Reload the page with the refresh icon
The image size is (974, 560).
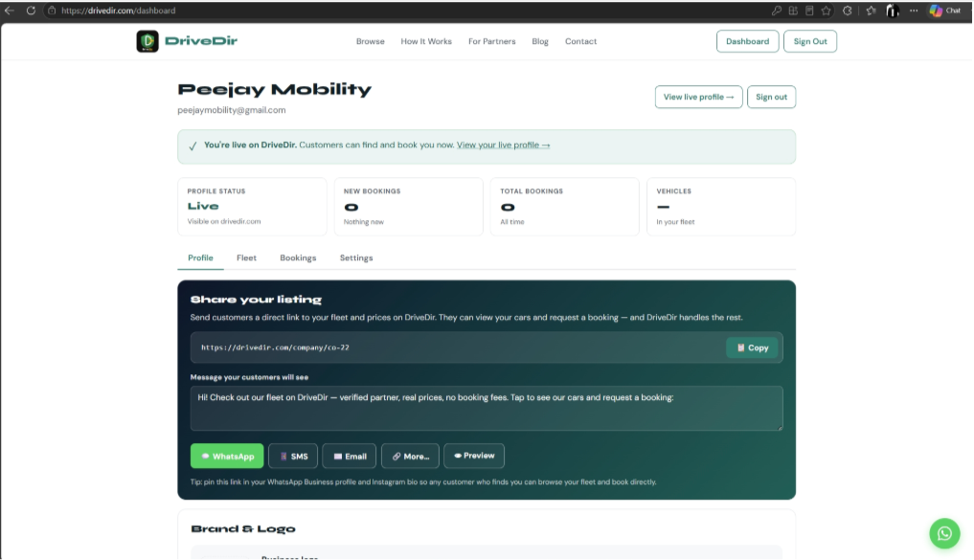click(31, 11)
